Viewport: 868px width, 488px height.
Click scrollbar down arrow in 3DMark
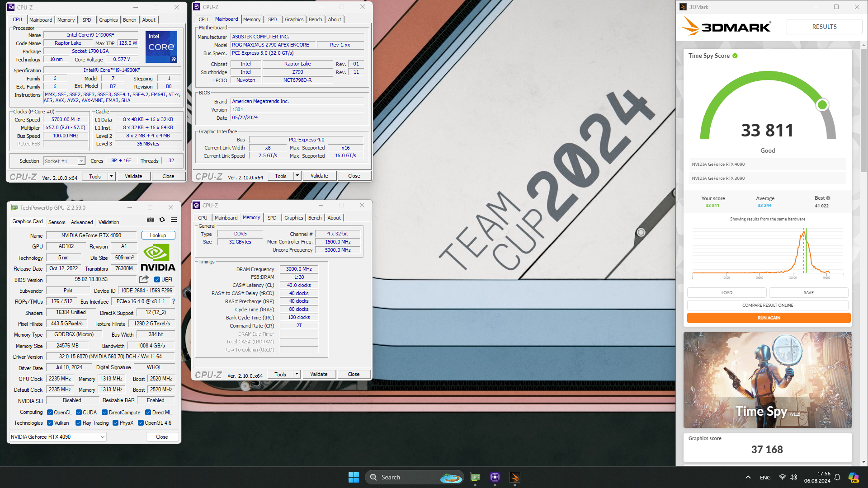[864, 462]
